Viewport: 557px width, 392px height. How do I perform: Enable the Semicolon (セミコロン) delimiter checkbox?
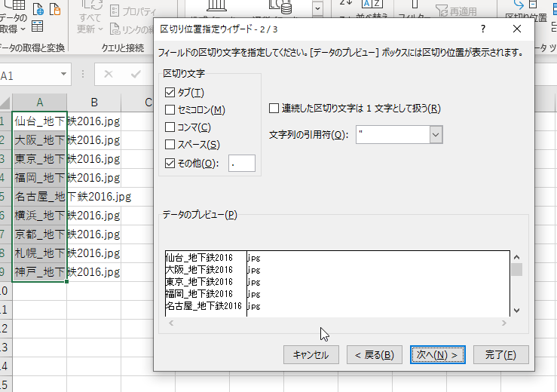coord(170,110)
